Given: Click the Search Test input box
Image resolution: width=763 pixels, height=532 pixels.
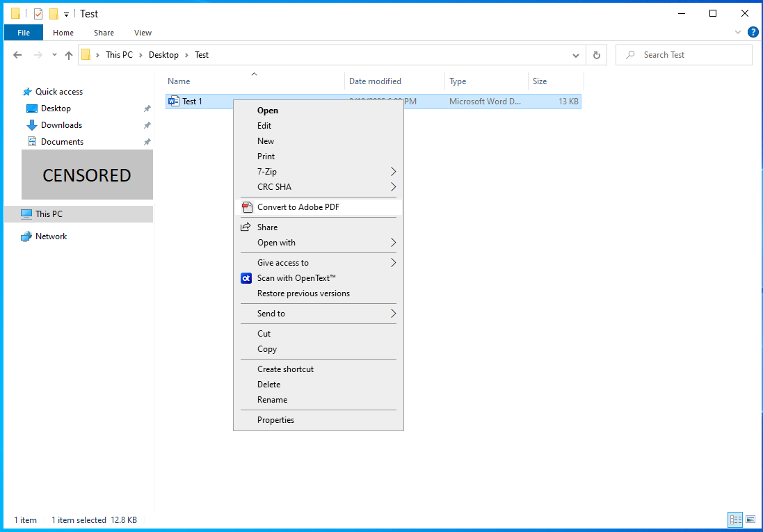Looking at the screenshot, I should 689,55.
